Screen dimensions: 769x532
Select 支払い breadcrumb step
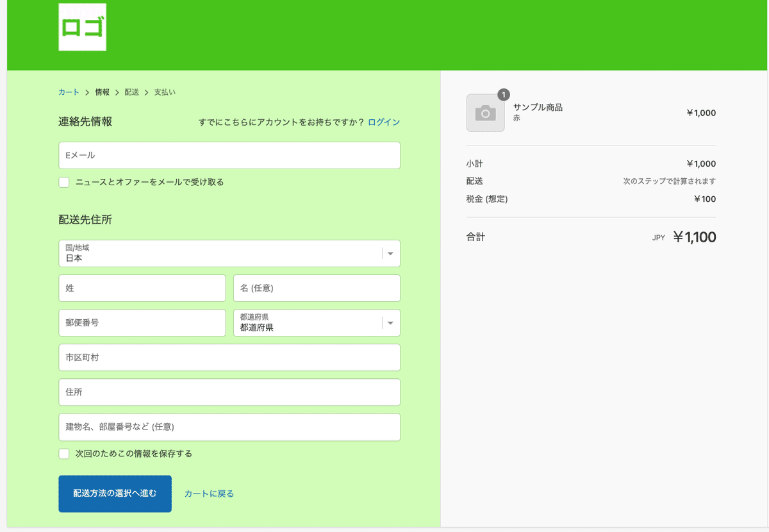pyautogui.click(x=165, y=92)
